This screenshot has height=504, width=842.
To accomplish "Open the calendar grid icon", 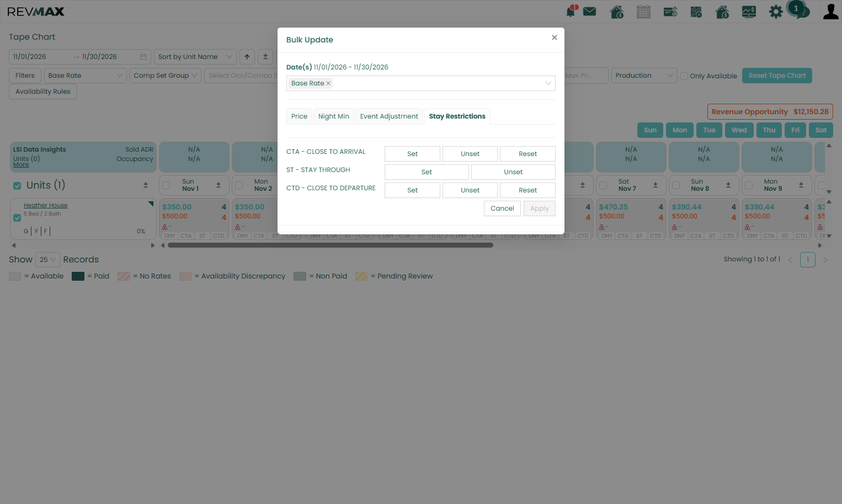I will (x=643, y=12).
